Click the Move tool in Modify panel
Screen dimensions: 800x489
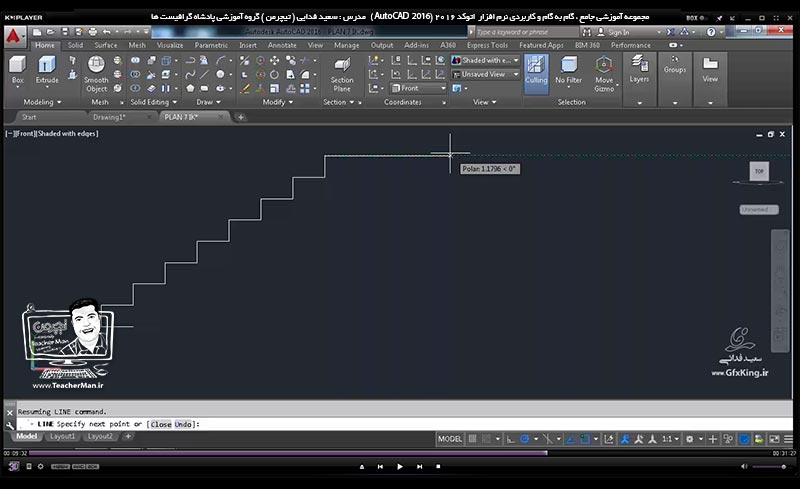point(274,60)
